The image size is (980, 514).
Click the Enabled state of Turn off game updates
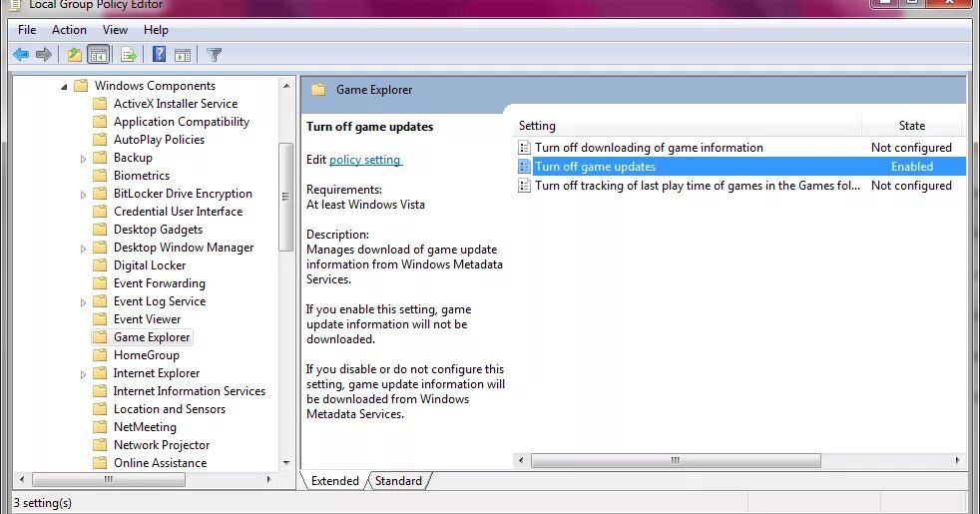(x=912, y=167)
